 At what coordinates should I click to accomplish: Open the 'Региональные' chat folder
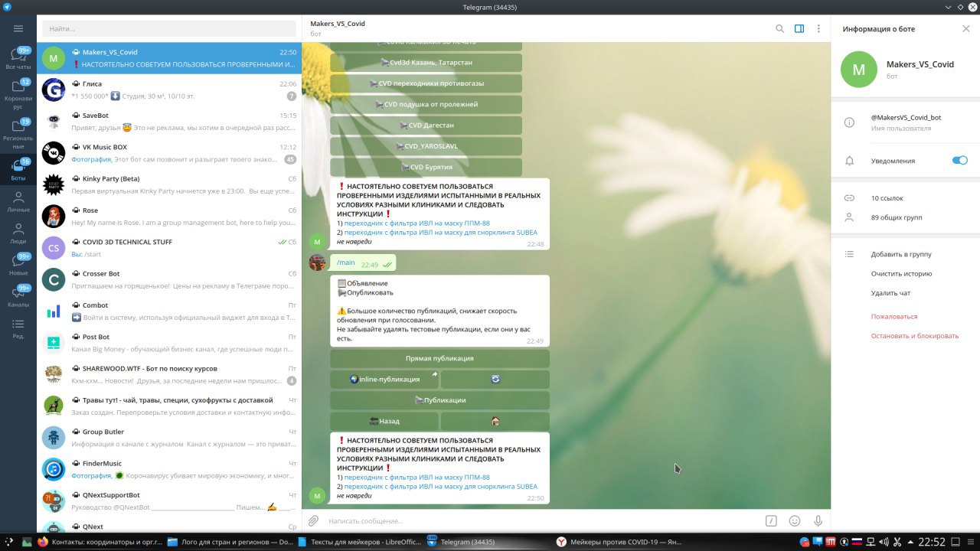click(18, 132)
